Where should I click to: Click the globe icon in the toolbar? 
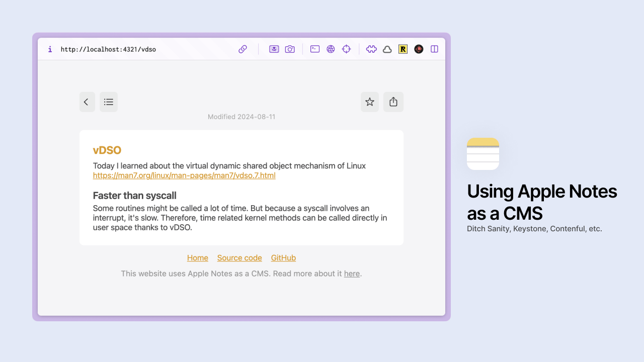(x=331, y=49)
